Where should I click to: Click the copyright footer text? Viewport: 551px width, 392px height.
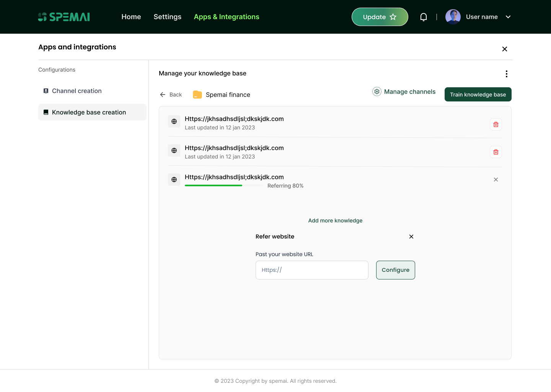tap(275, 381)
